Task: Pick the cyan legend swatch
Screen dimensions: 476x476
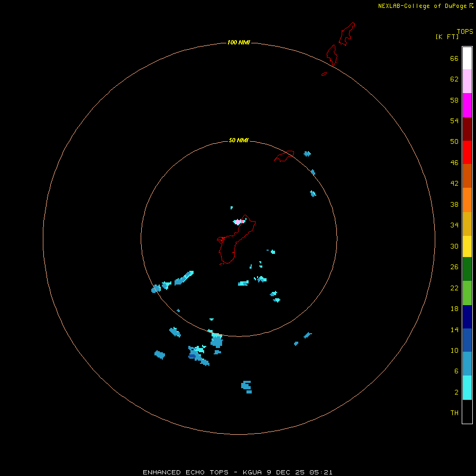Action: click(x=467, y=388)
